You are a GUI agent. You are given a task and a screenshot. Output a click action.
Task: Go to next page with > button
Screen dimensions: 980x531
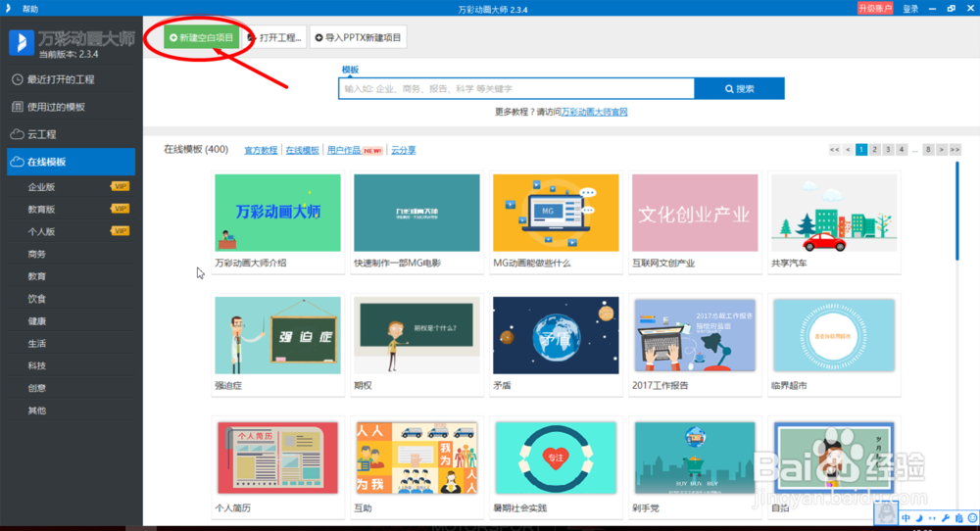[x=941, y=149]
